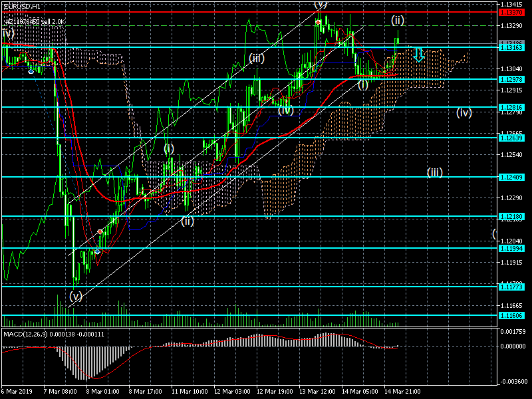Select the (ii) wave label above the latest candle
The image size is (532, 399).
coord(398,21)
